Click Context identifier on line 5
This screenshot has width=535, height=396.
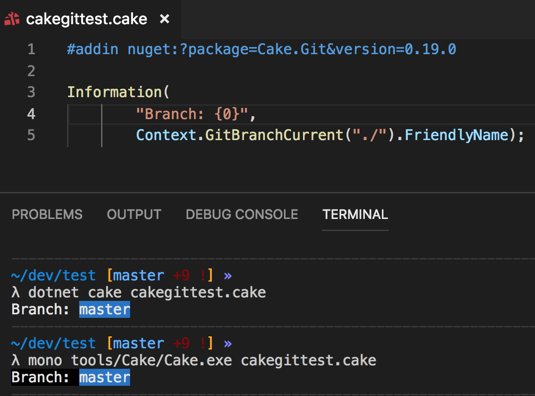[166, 135]
